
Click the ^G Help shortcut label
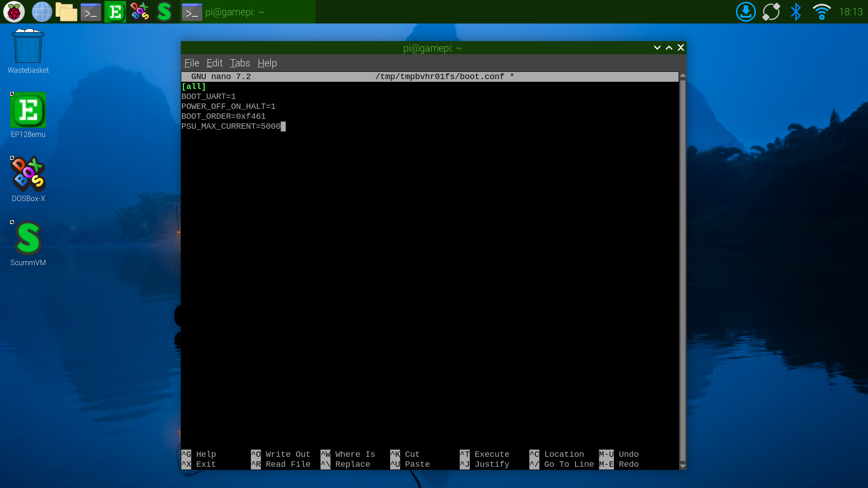point(199,454)
